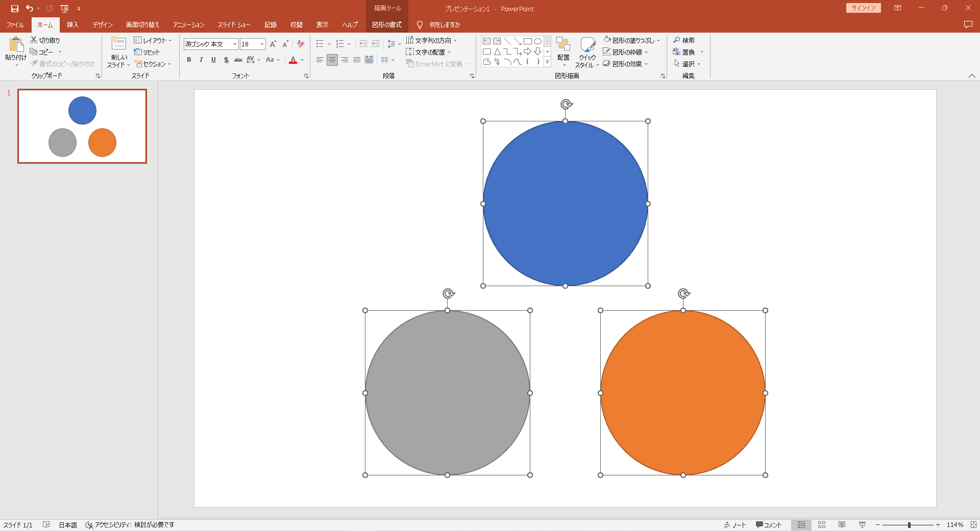Fit slide to current window
980x531 pixels.
click(973, 525)
